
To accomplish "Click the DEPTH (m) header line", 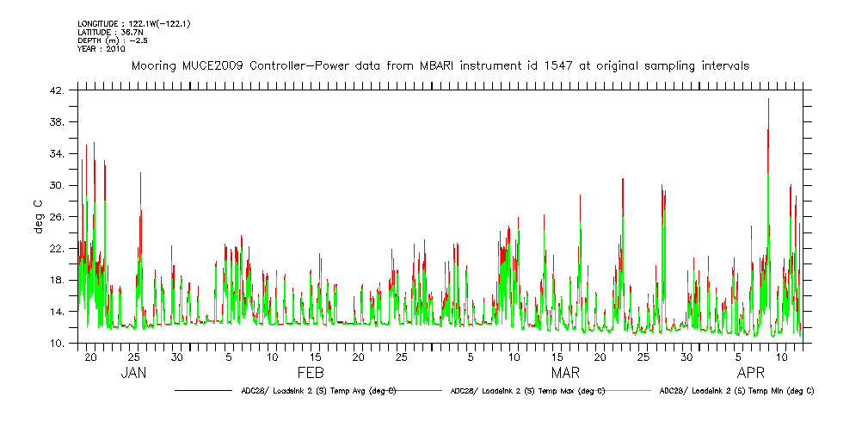I will pos(114,40).
